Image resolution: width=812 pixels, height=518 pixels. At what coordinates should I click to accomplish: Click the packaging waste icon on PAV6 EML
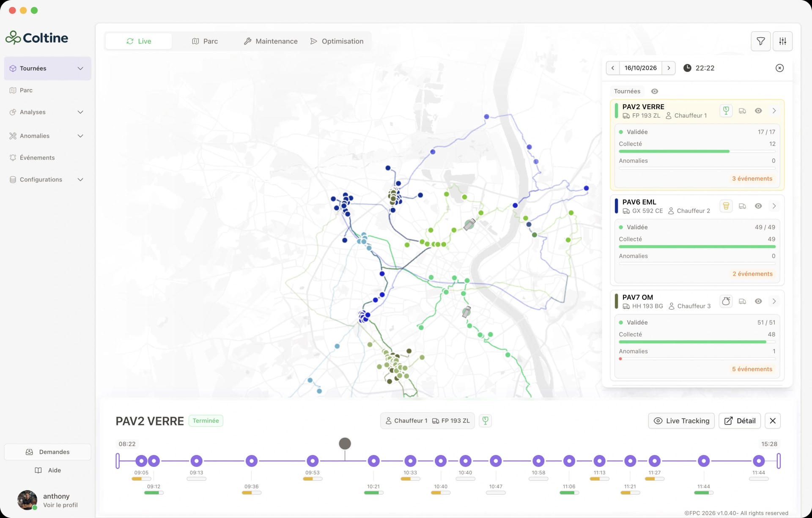tap(726, 206)
